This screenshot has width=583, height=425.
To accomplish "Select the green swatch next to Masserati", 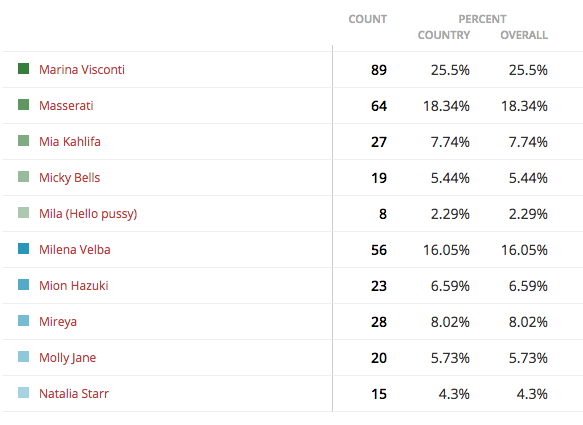I will click(23, 105).
